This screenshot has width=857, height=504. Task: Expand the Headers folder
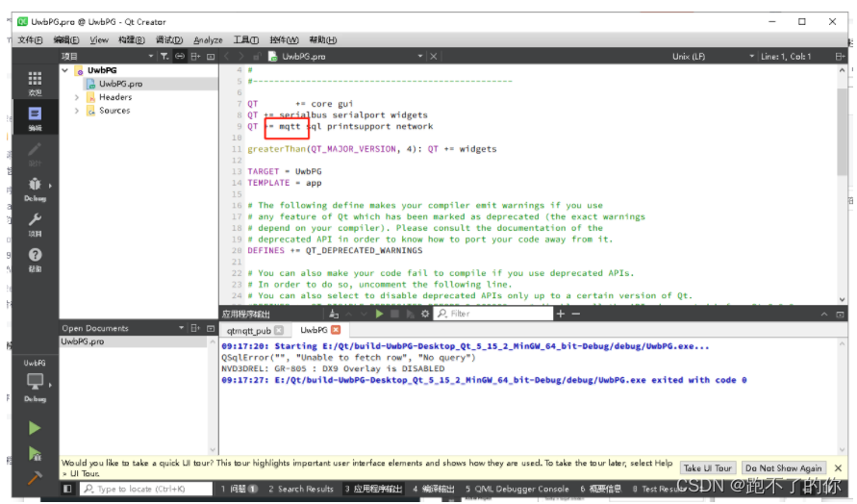[77, 97]
